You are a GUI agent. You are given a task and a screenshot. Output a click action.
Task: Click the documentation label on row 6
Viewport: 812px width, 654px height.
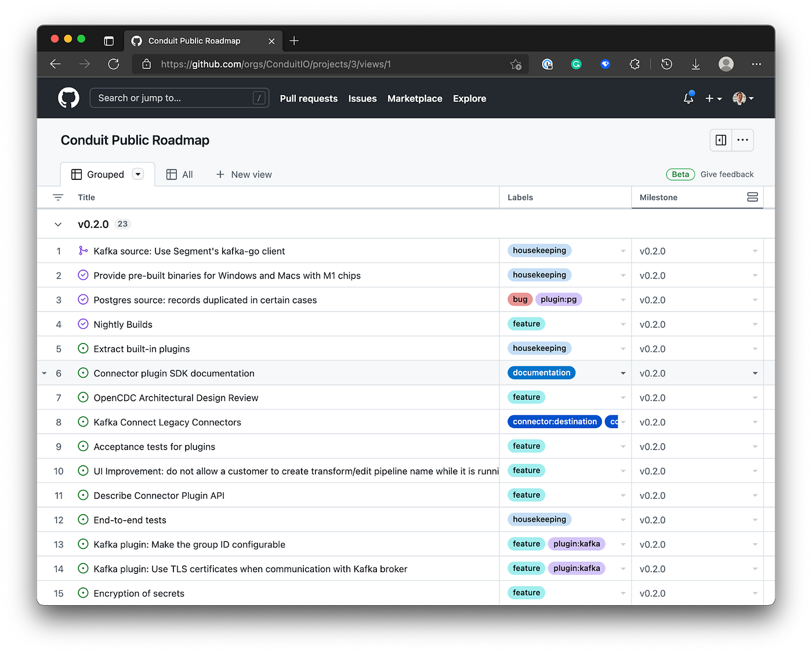coord(542,373)
